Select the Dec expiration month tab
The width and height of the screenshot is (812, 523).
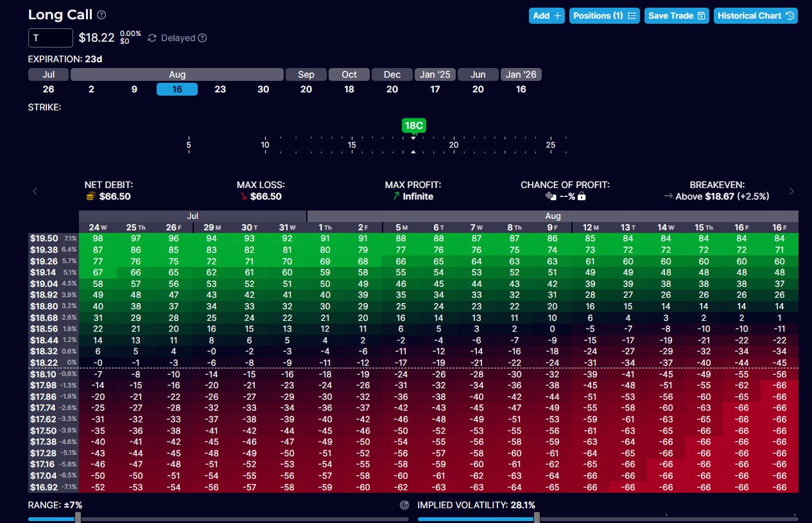click(392, 74)
